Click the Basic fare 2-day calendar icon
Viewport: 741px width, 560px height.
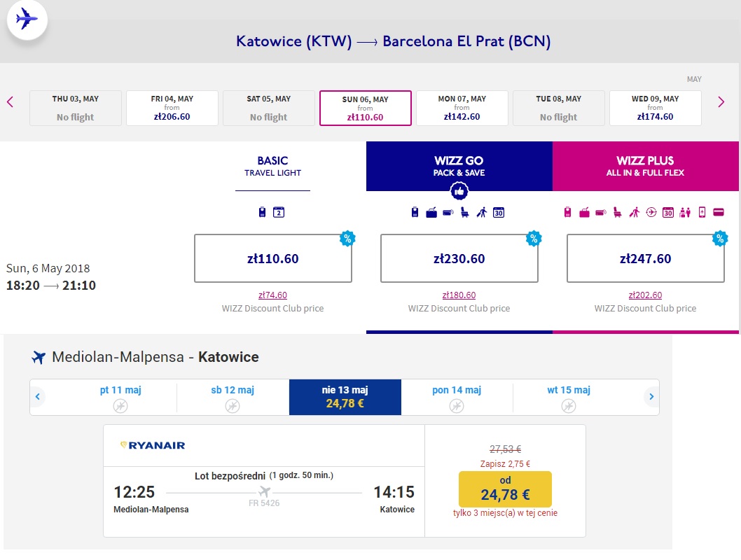point(279,212)
